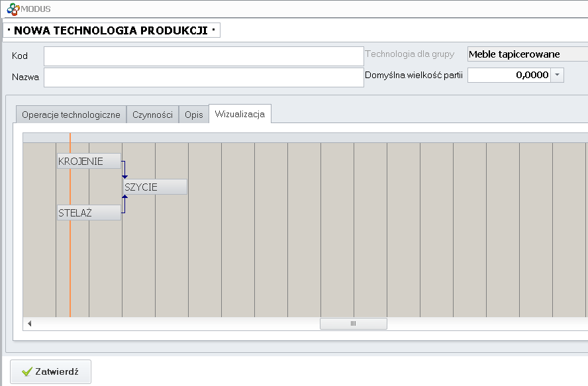This screenshot has height=386, width=588.
Task: Select the SZYCIE operation block
Action: 155,187
